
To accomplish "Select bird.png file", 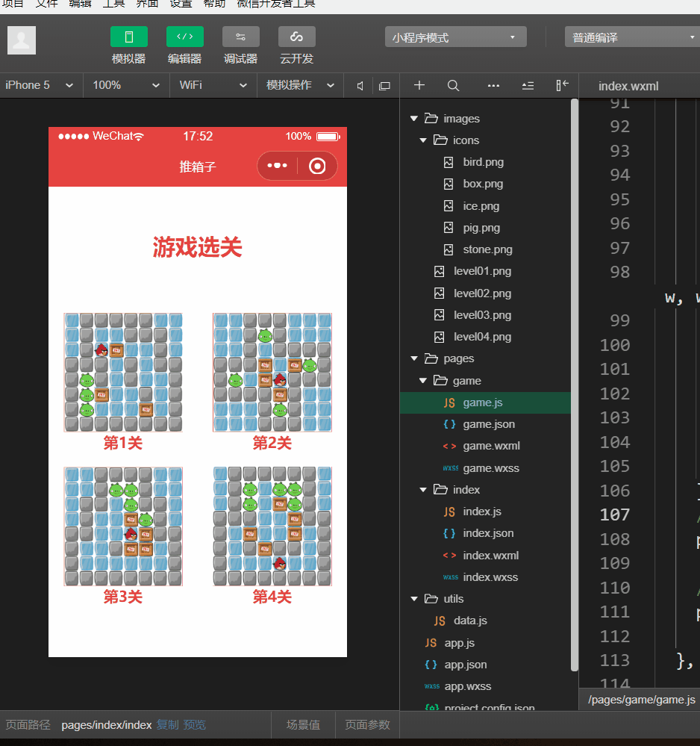I will click(x=483, y=162).
